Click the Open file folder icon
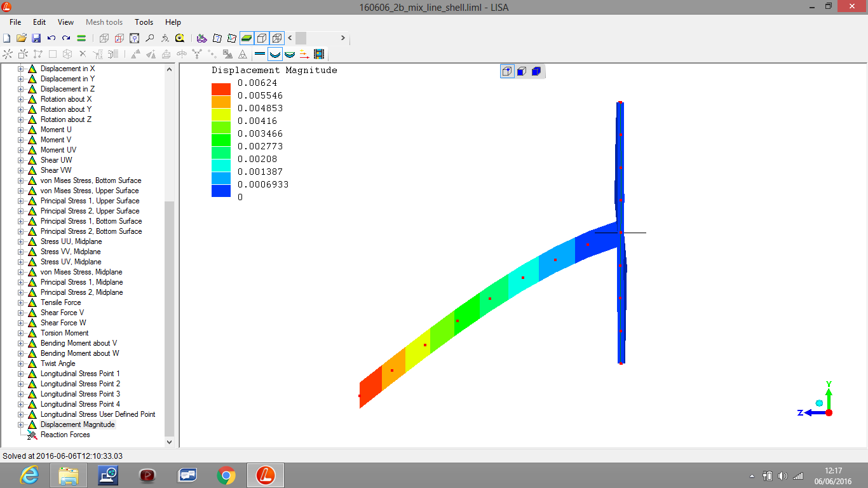The height and width of the screenshot is (488, 868). [21, 38]
